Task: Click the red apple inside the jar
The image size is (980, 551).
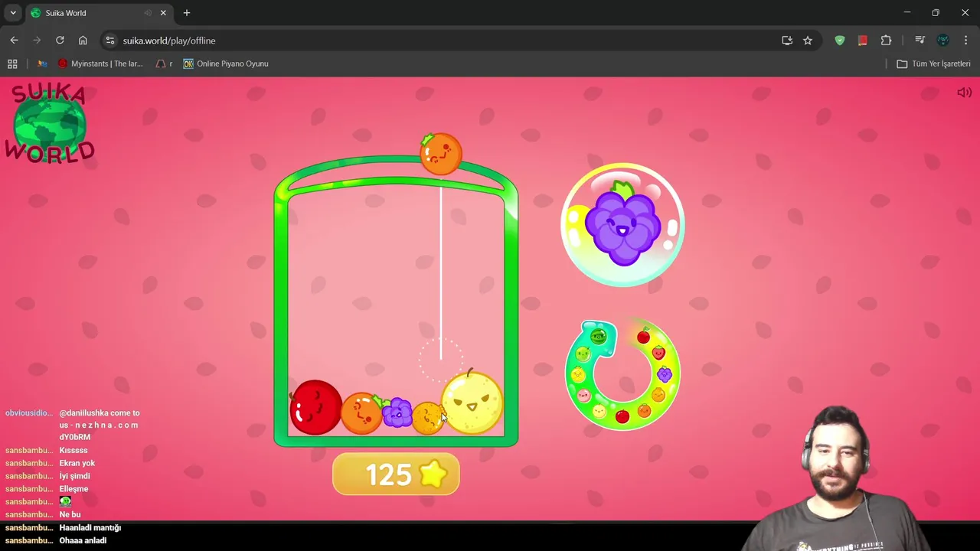Action: click(315, 407)
